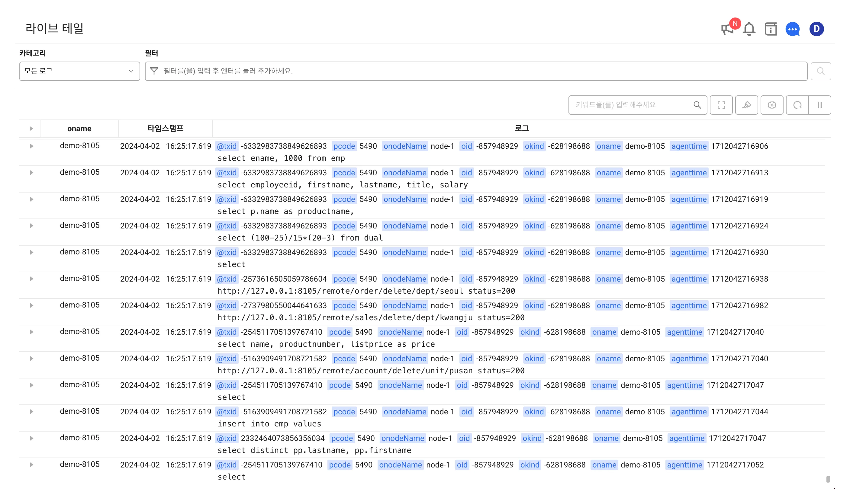Click the highlighter tool icon
This screenshot has width=850, height=504.
(x=746, y=105)
